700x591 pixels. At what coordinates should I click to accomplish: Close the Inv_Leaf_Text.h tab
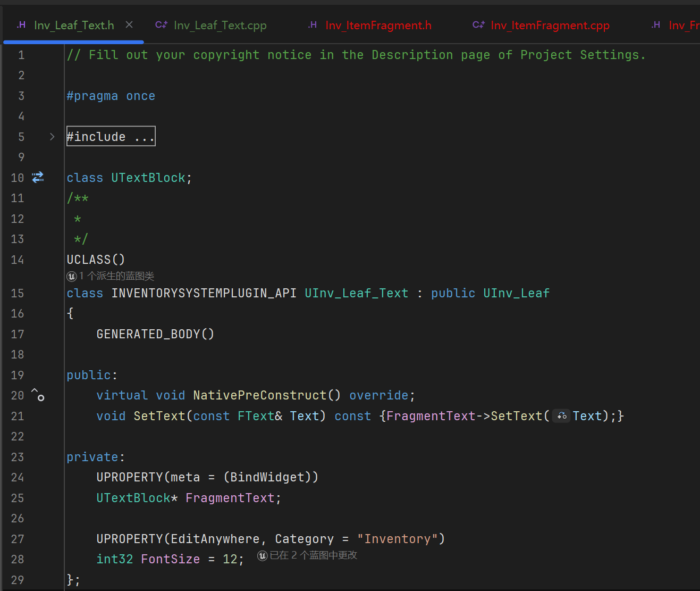click(x=129, y=24)
